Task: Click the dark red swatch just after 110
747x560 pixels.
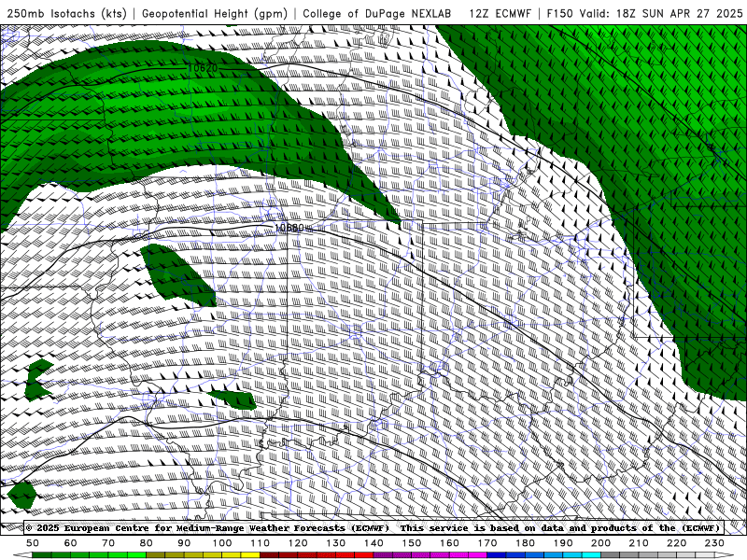Action: point(269,555)
